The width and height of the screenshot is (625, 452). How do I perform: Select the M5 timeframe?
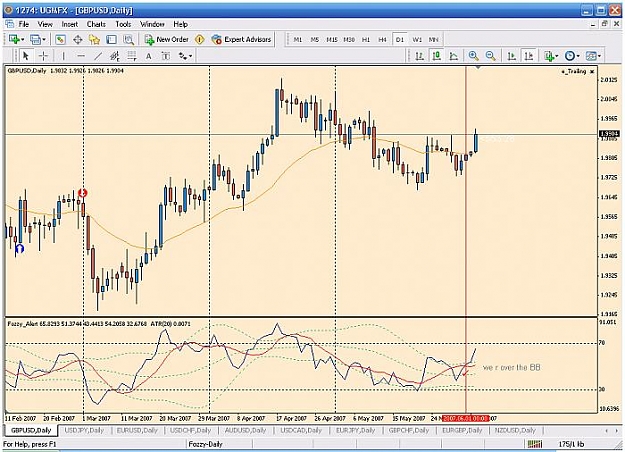tap(315, 39)
